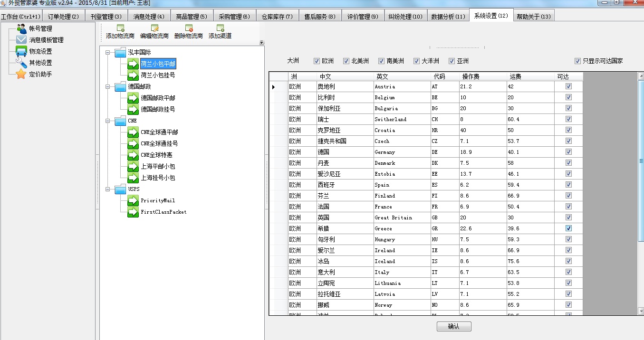Select the 德国邮政挂号 channel
The width and height of the screenshot is (644, 340).
158,109
